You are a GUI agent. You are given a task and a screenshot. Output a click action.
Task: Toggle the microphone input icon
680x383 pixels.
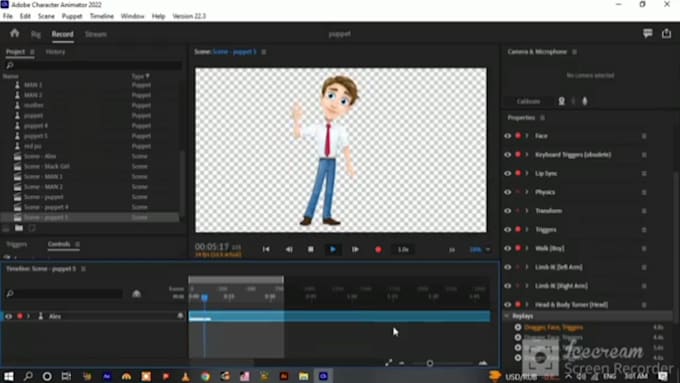click(x=585, y=101)
